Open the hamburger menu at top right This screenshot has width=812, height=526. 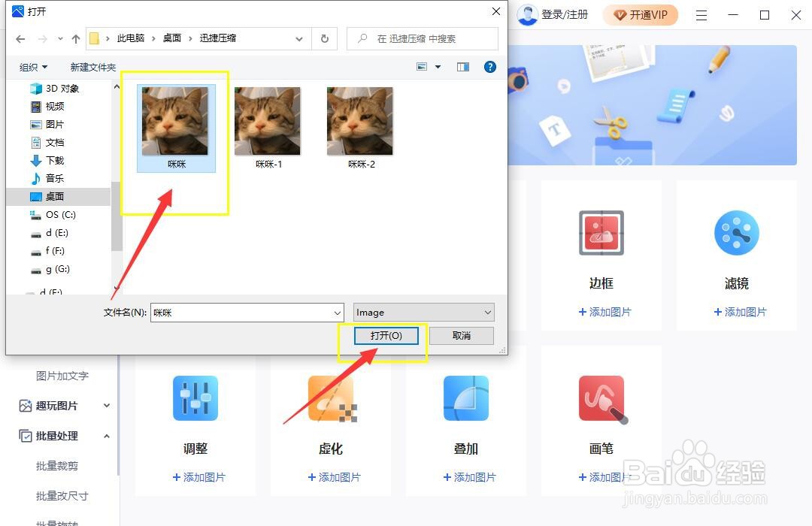coord(701,14)
